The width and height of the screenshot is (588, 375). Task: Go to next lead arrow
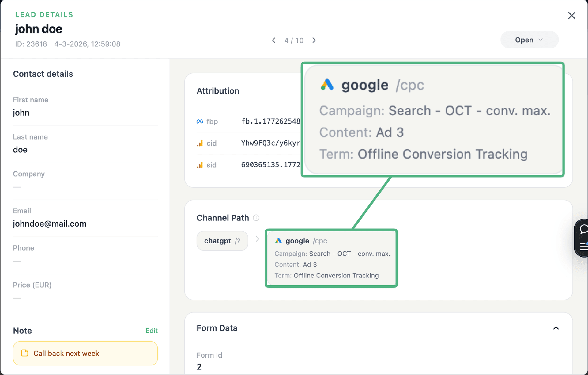tap(314, 40)
